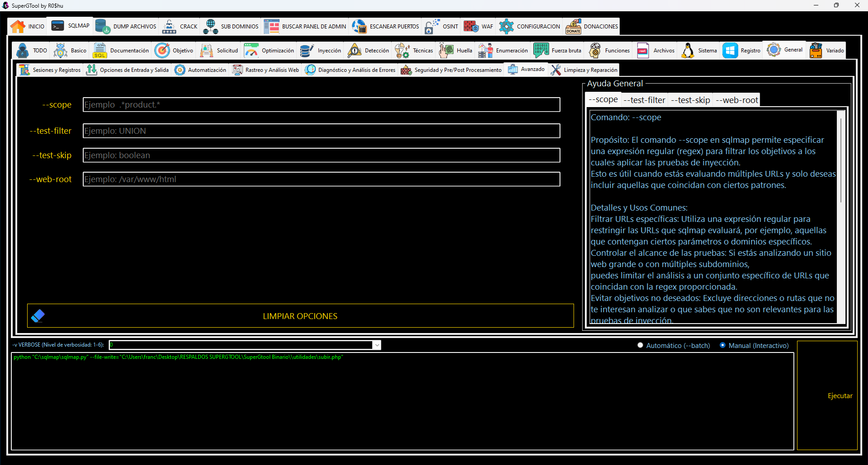
Task: Select the Enumeración icon
Action: [x=485, y=51]
